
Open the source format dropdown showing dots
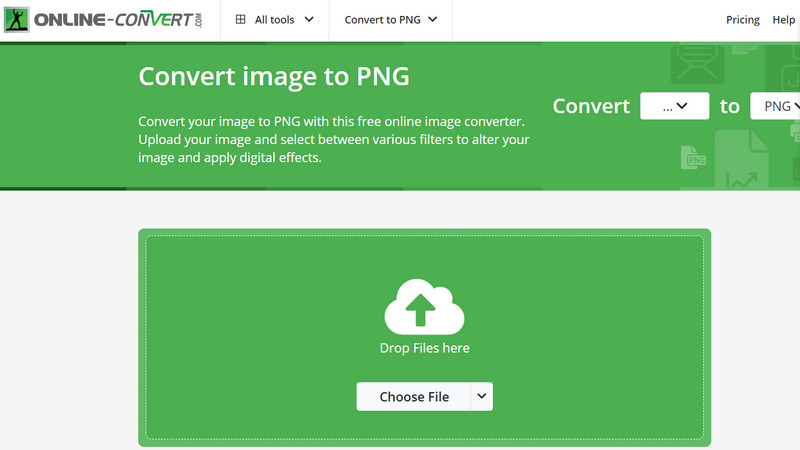[x=674, y=106]
